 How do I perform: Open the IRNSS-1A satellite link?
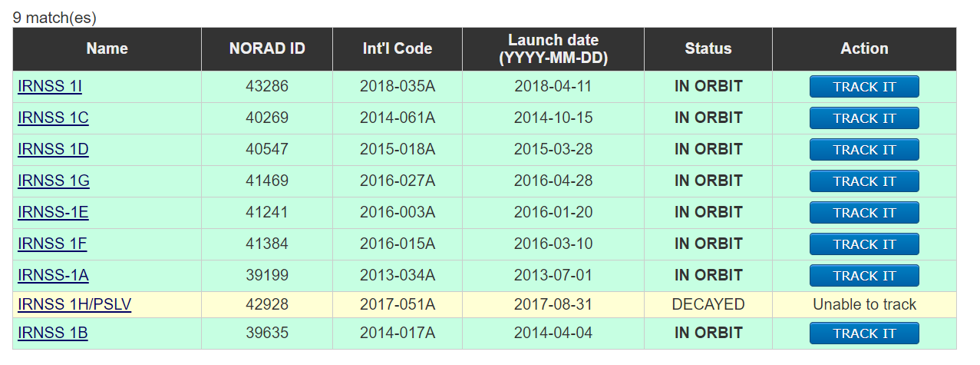(x=53, y=276)
